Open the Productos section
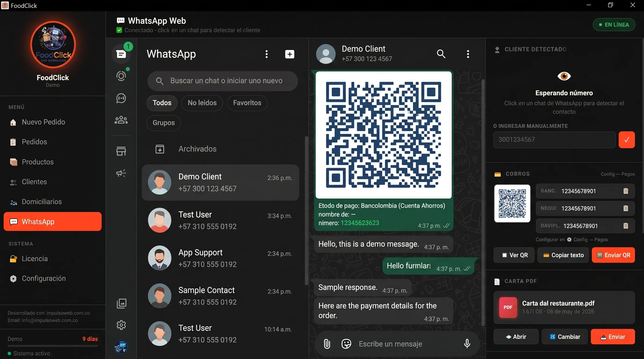This screenshot has width=644, height=359. 53,162
